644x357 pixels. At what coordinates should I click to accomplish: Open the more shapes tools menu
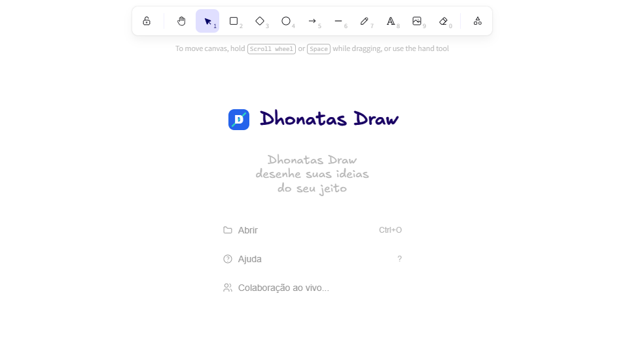477,21
